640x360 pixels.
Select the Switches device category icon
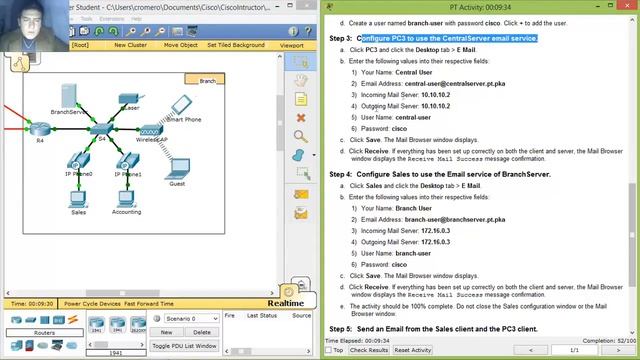(31, 320)
